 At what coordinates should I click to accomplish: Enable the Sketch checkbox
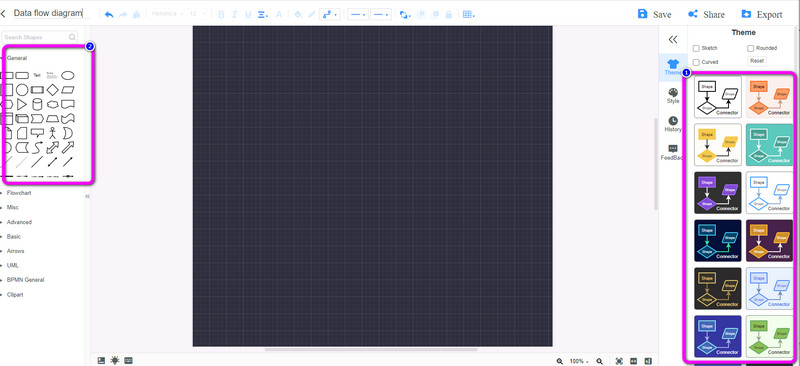[x=696, y=48]
